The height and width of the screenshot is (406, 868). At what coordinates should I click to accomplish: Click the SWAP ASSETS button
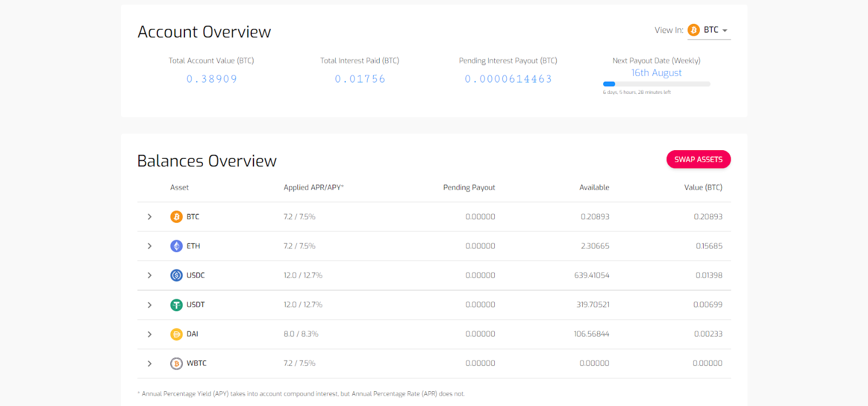point(698,159)
